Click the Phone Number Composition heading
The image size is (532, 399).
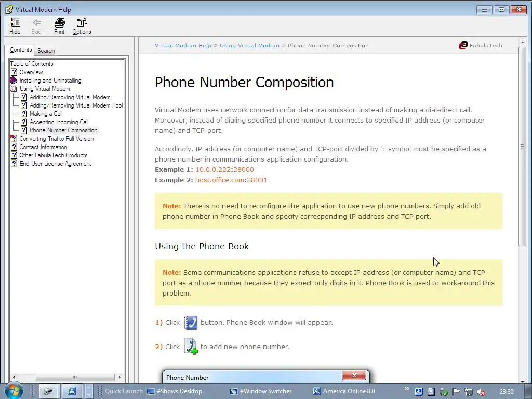[x=244, y=82]
